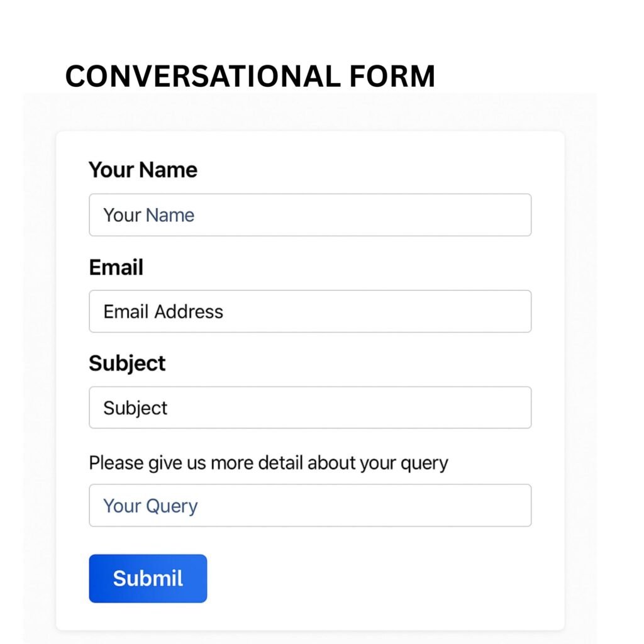644x644 pixels.
Task: Click the bold "Email" field label
Action: [116, 267]
